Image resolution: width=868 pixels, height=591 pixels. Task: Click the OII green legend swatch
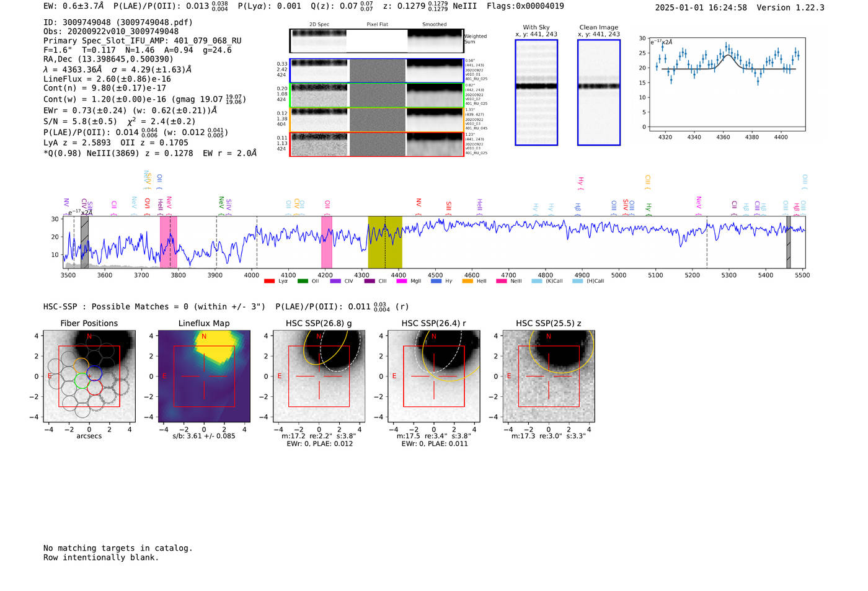coord(303,281)
